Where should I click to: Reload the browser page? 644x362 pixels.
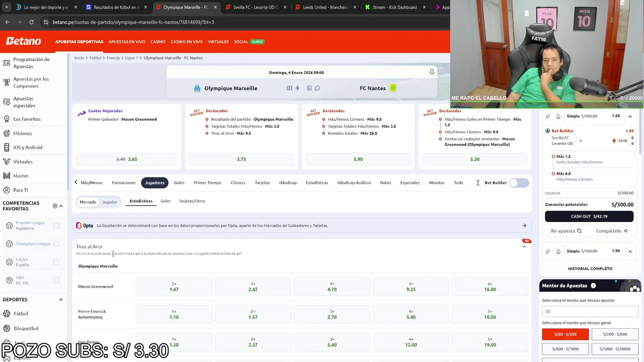[x=31, y=22]
